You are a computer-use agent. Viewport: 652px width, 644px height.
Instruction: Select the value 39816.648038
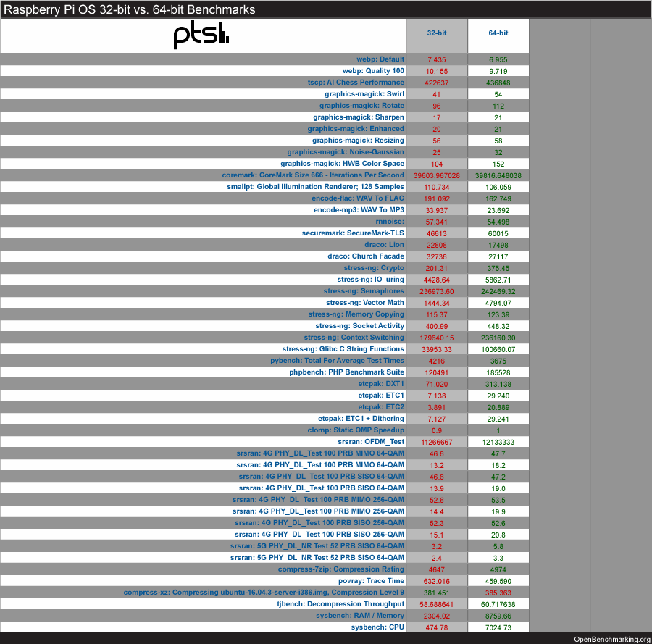[x=498, y=176]
